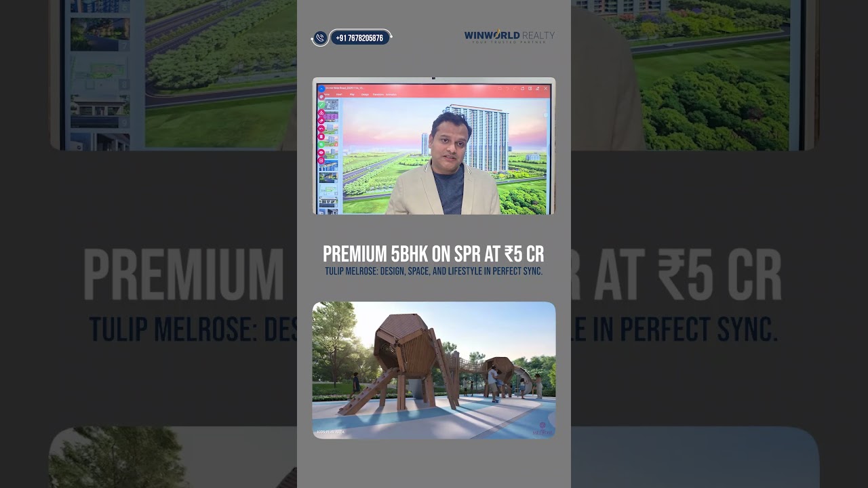Open the Transitions tab in presentation app
This screenshot has height=488, width=868.
coord(378,94)
